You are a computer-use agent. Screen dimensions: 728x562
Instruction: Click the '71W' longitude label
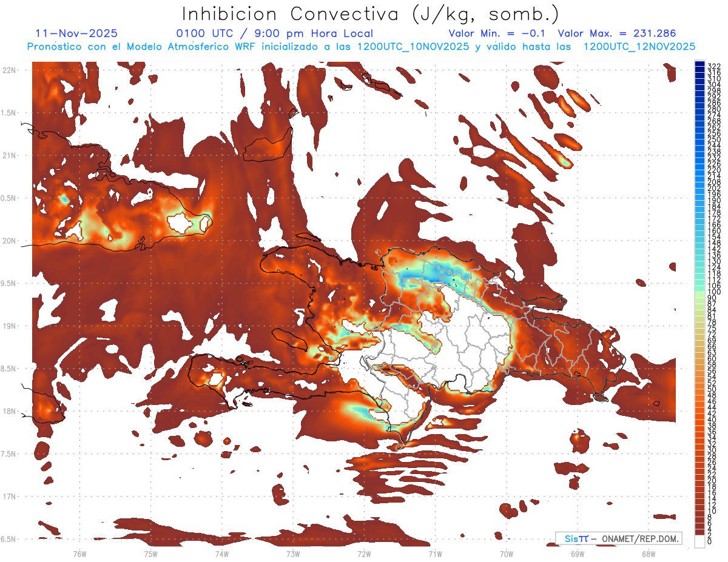tap(435, 554)
